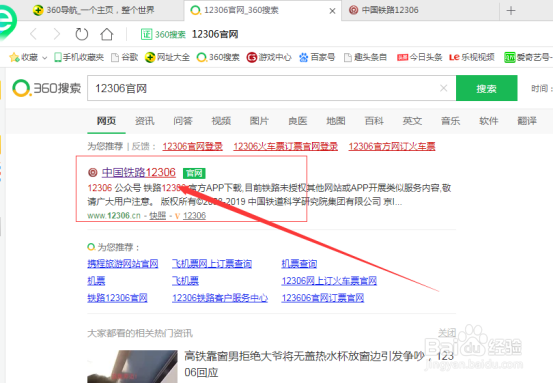Image resolution: width=554 pixels, height=384 pixels.
Task: Select the 百科 search tab
Action: click(374, 121)
